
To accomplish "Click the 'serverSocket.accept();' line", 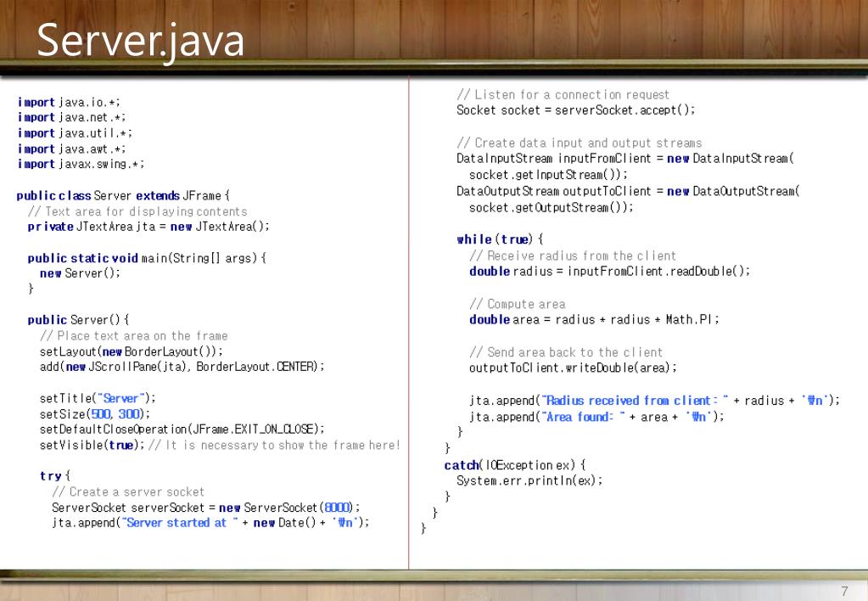I will [x=576, y=110].
